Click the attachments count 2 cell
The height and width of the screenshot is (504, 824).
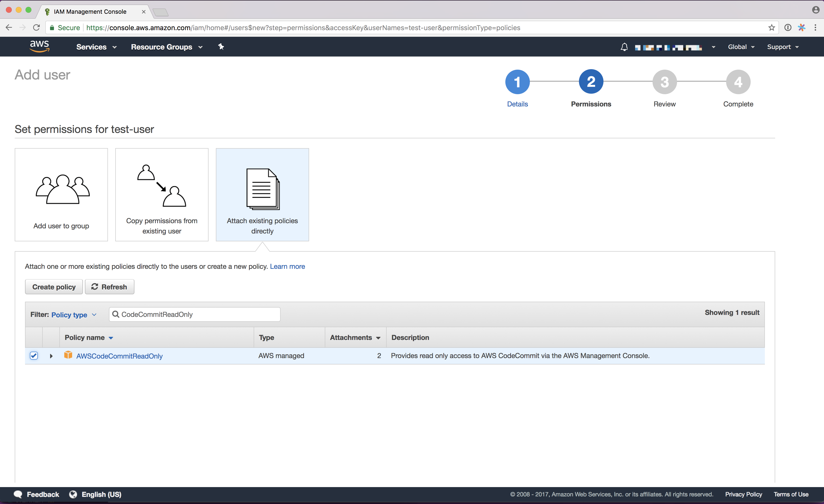tap(379, 356)
